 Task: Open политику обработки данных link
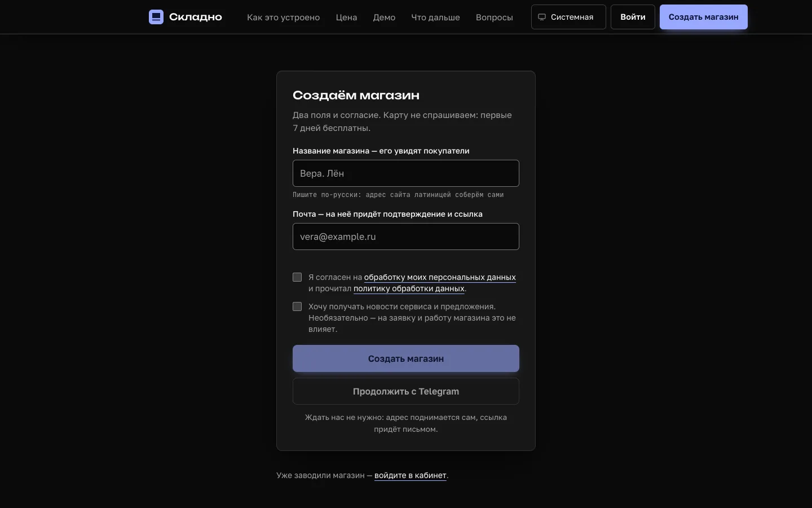coord(409,288)
